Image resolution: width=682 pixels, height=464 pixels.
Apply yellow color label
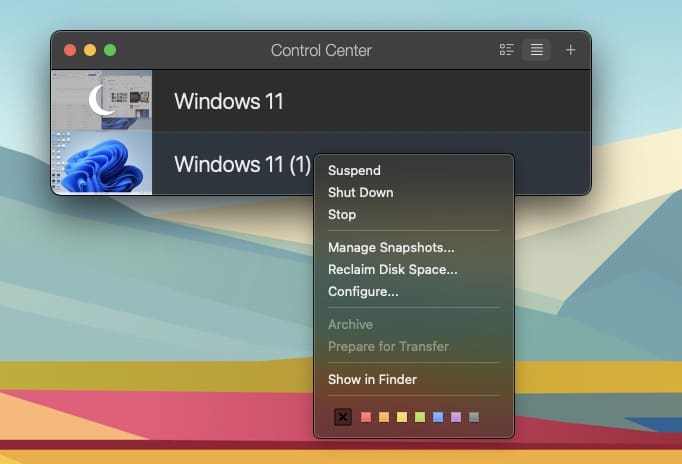402,417
